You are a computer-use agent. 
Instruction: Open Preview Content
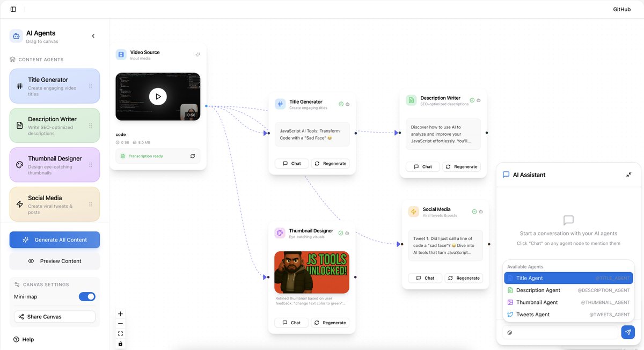click(x=55, y=261)
